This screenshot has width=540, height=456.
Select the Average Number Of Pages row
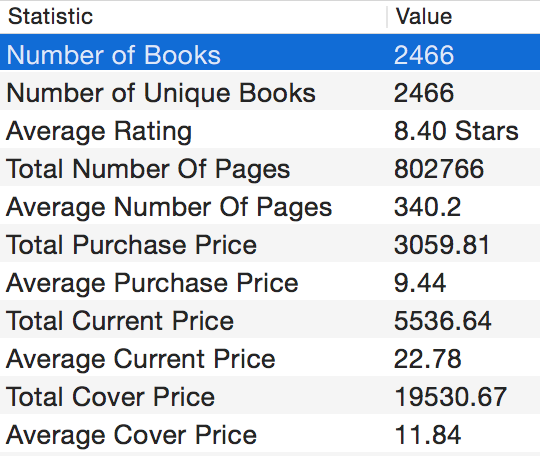[x=270, y=206]
